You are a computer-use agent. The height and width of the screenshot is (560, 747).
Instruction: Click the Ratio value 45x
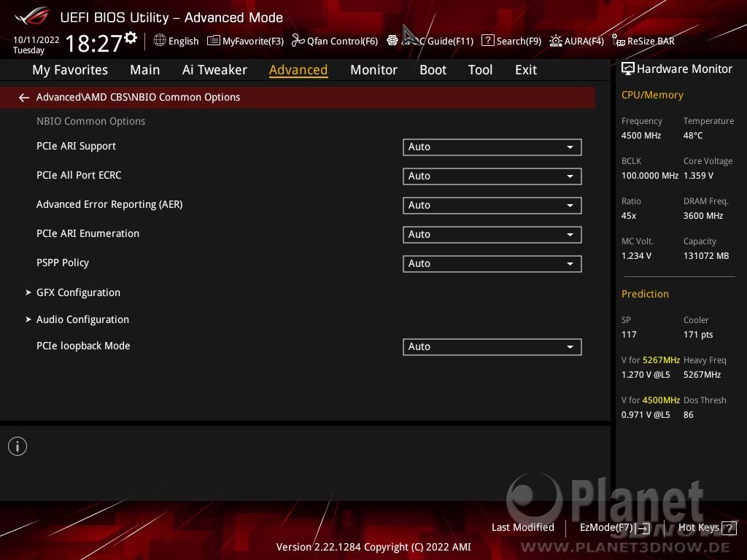(x=629, y=216)
